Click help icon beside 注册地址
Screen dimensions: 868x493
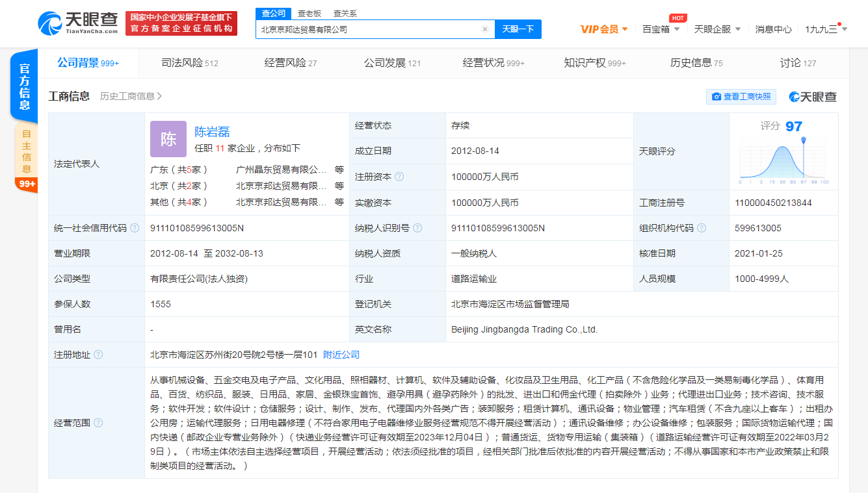pos(98,355)
